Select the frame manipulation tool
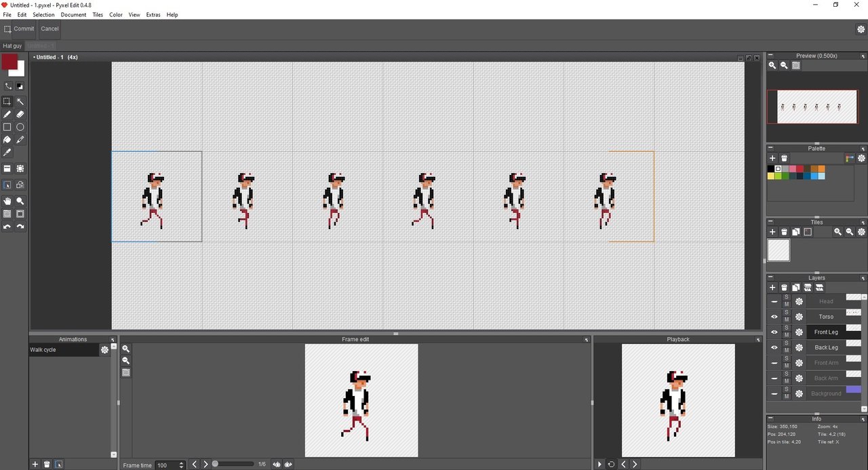 point(7,184)
